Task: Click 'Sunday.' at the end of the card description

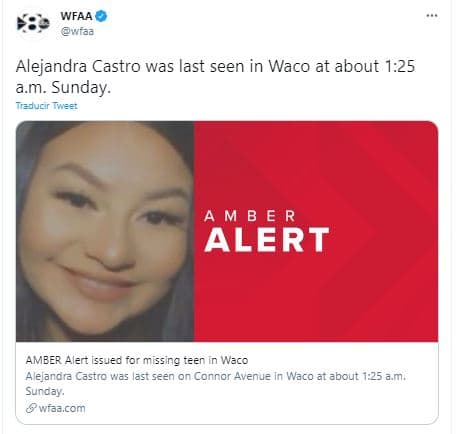Action: tap(45, 391)
